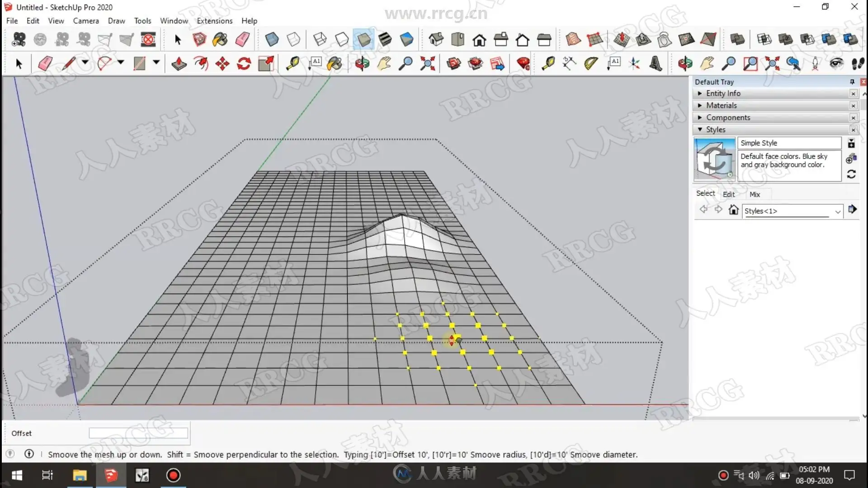The image size is (868, 488).
Task: Open the Styles<1> collection dropdown
Action: 837,211
